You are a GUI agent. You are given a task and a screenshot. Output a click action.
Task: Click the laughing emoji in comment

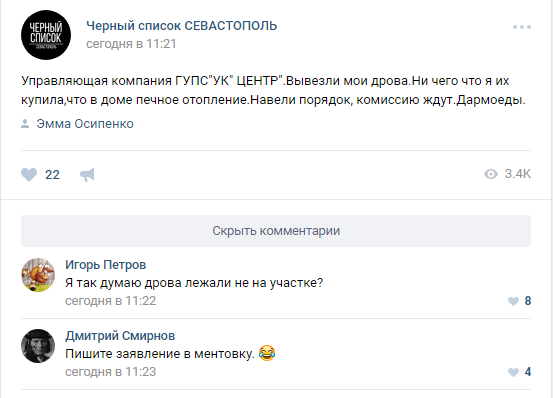click(267, 353)
